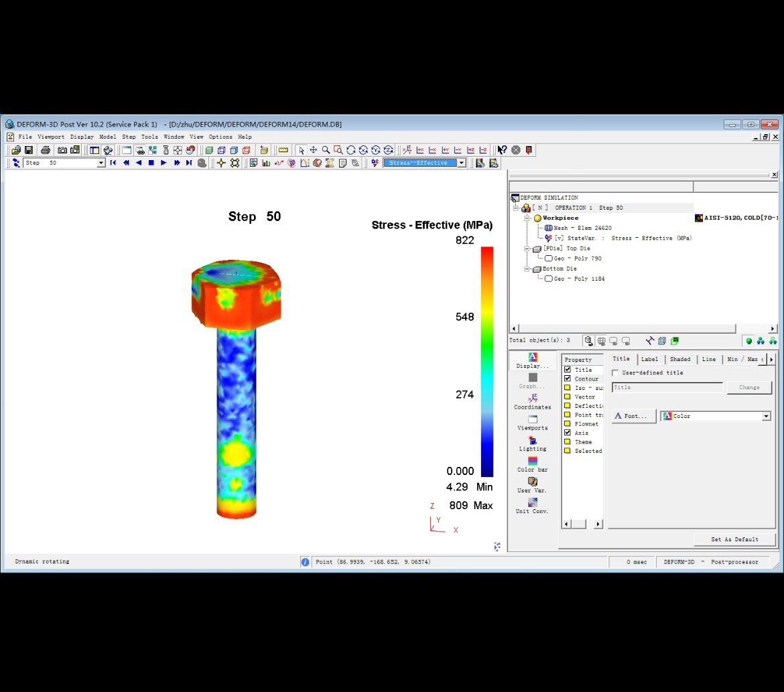Collapse the Workpiece tree node
This screenshot has width=784, height=692.
point(527,218)
